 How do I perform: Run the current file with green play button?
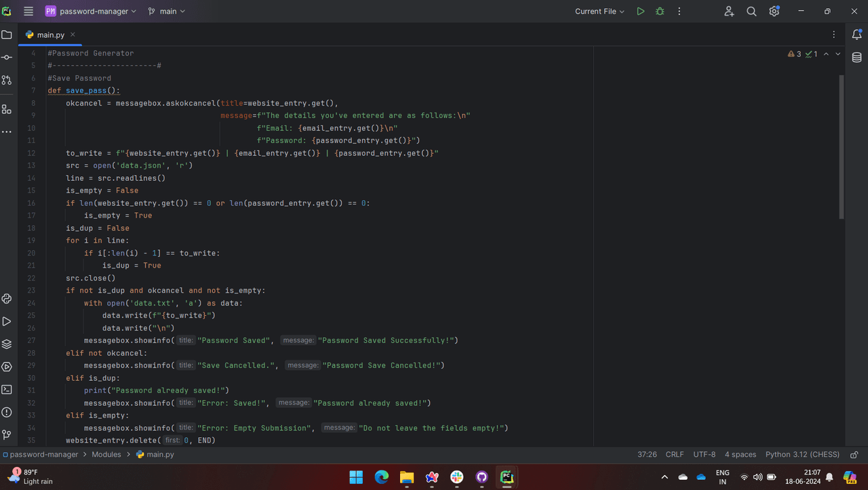[x=640, y=12]
